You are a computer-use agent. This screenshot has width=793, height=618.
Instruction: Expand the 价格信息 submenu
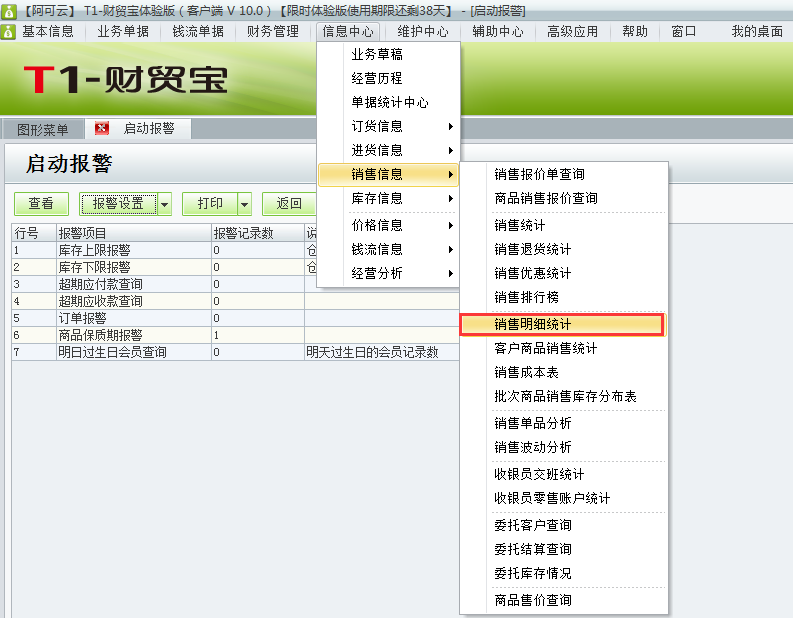pos(388,225)
